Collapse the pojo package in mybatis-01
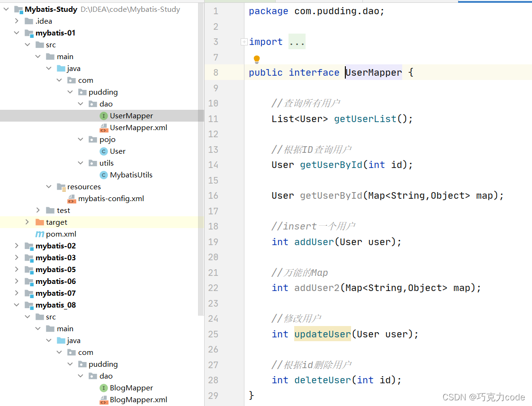Viewport: 532px width, 406px height. click(81, 139)
